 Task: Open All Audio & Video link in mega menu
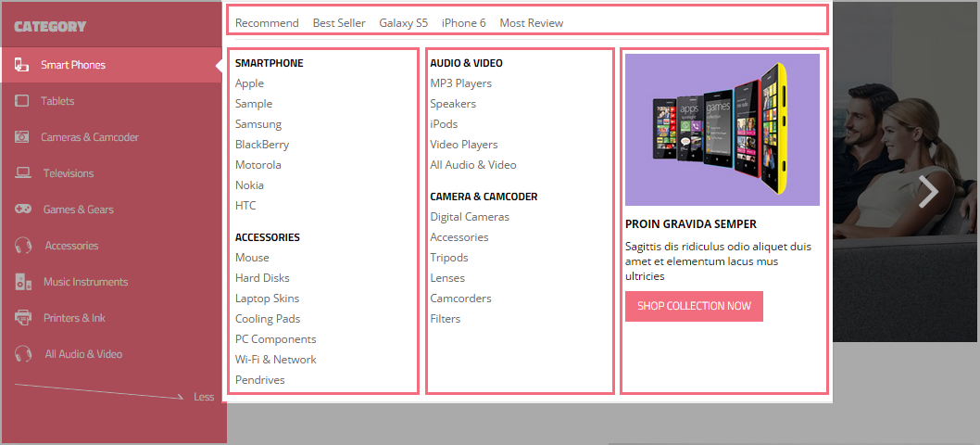click(x=473, y=165)
